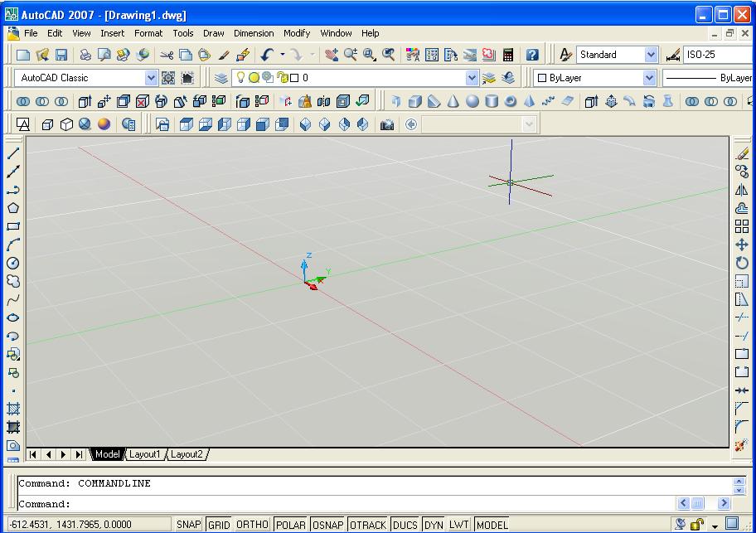
Task: Click the Cut scissors icon
Action: [167, 55]
